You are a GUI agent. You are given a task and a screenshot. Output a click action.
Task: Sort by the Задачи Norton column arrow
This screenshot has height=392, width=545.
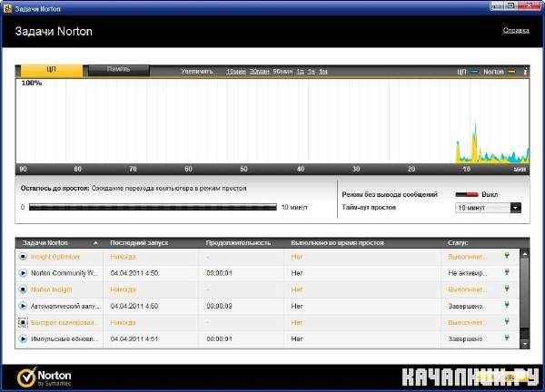[96, 243]
